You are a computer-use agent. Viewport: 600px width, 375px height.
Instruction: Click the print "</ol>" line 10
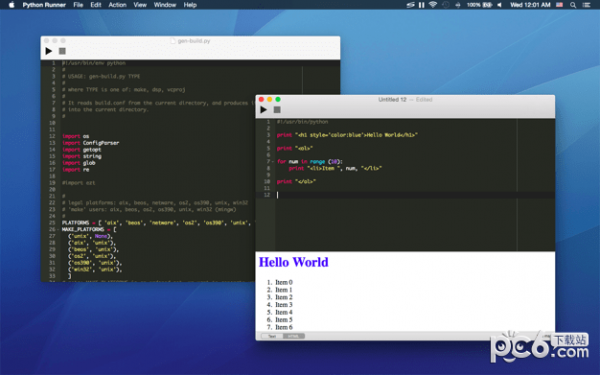(x=296, y=182)
